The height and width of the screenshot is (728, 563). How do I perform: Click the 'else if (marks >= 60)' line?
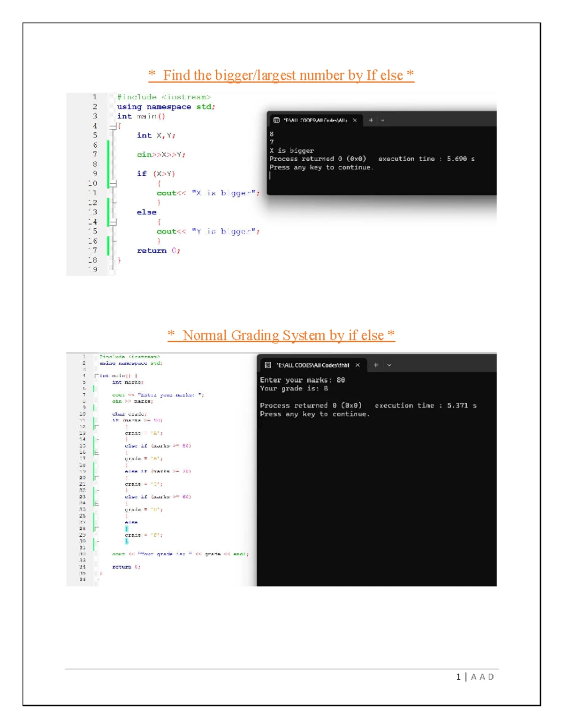click(x=158, y=497)
